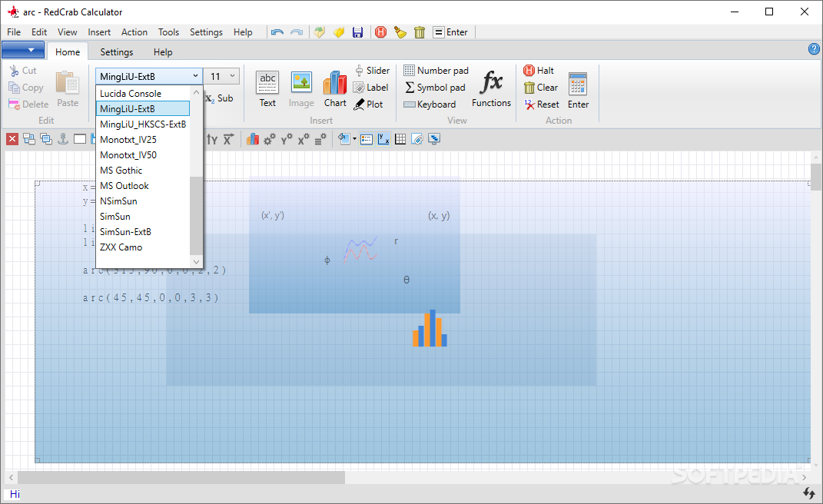The width and height of the screenshot is (823, 504).
Task: Switch to the Help ribbon tab
Action: pos(163,52)
